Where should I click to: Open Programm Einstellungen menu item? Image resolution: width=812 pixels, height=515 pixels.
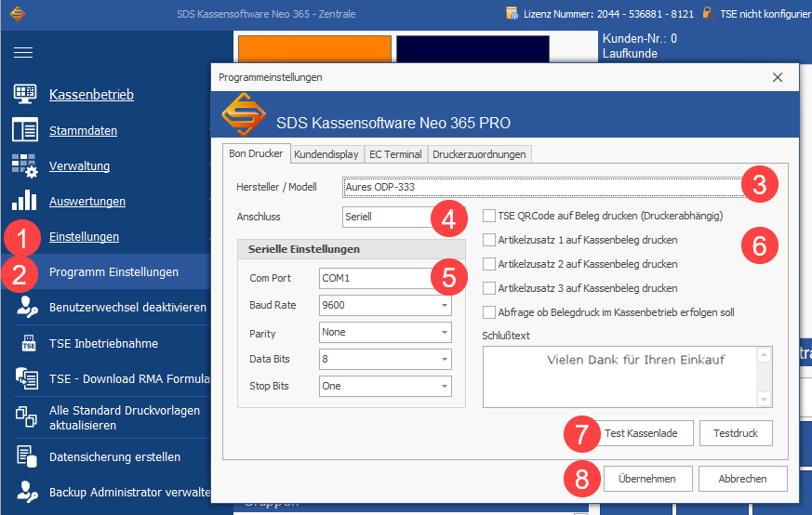coord(113,271)
